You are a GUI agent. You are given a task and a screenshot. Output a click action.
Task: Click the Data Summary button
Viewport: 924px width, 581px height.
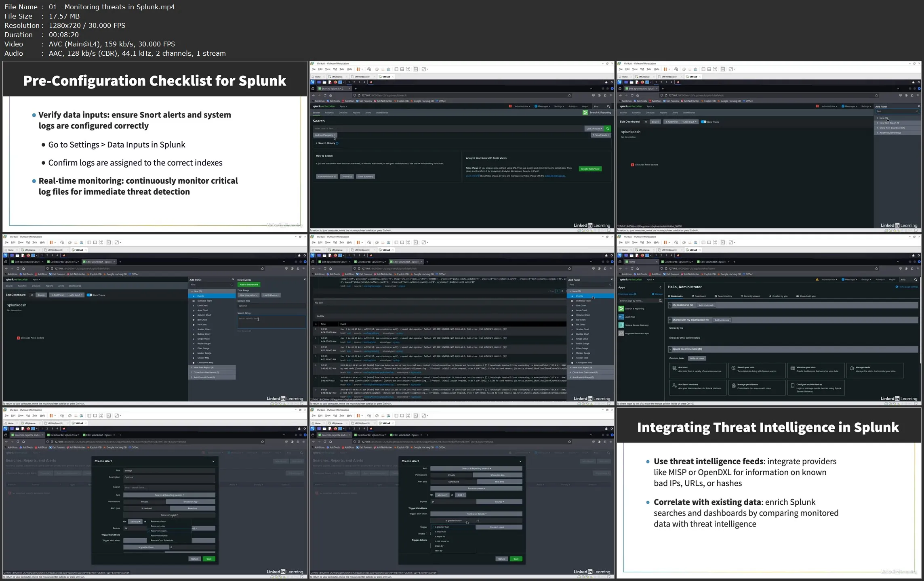(x=365, y=176)
